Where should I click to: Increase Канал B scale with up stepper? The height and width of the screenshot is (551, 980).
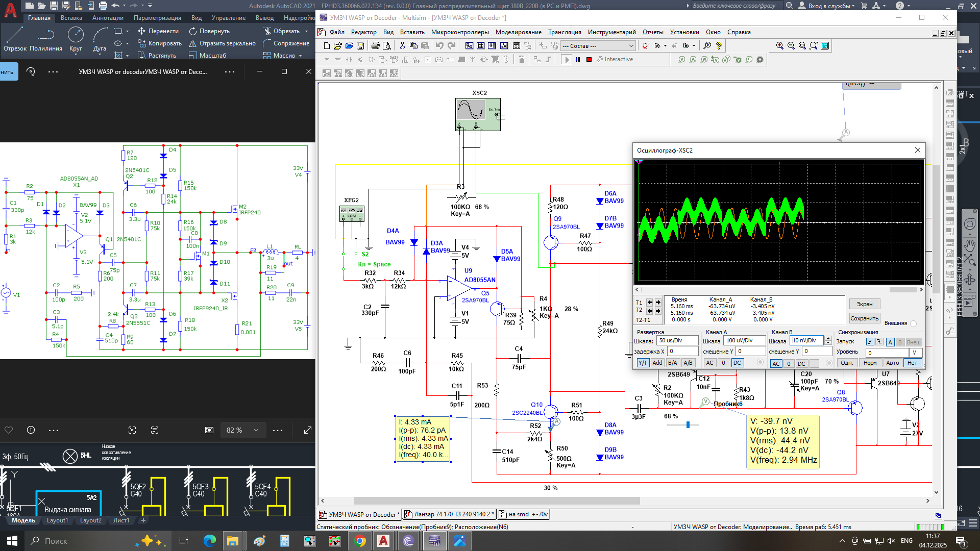(x=828, y=338)
